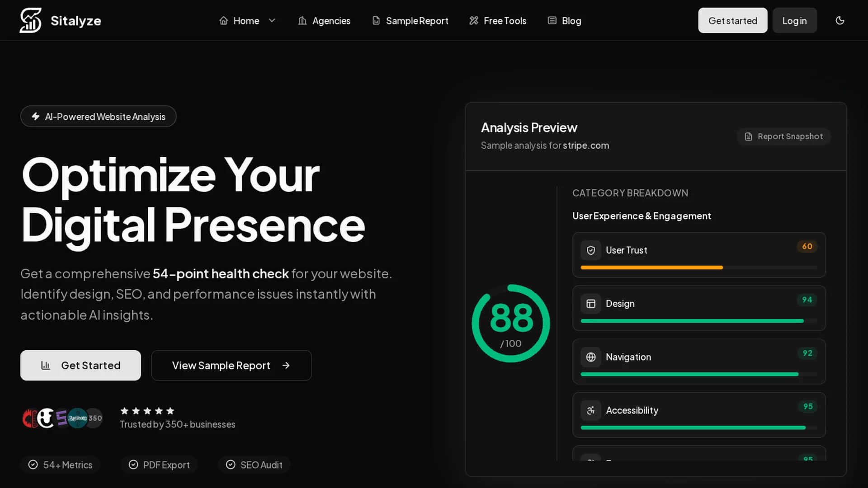Click the Sitalyze logo icon
The height and width of the screenshot is (488, 868).
click(30, 20)
